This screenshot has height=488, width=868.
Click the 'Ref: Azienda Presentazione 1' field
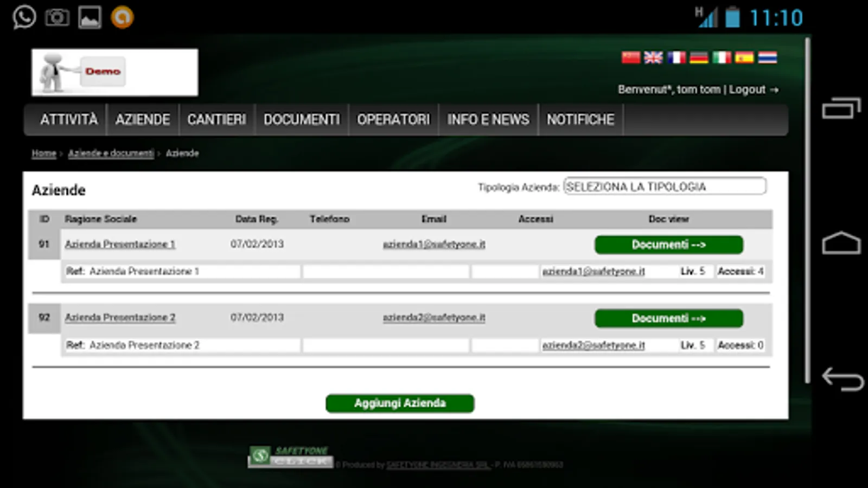[181, 271]
